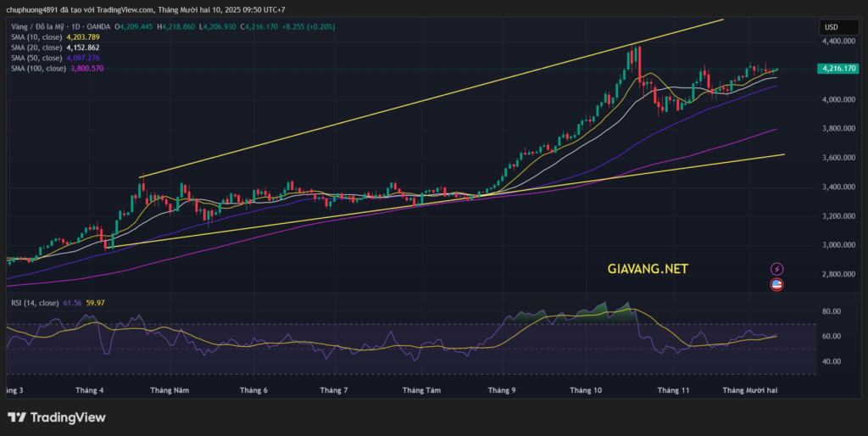This screenshot has height=436, width=868.
Task: Select the Tháng Mười hai time axis label
Action: pyautogui.click(x=749, y=390)
